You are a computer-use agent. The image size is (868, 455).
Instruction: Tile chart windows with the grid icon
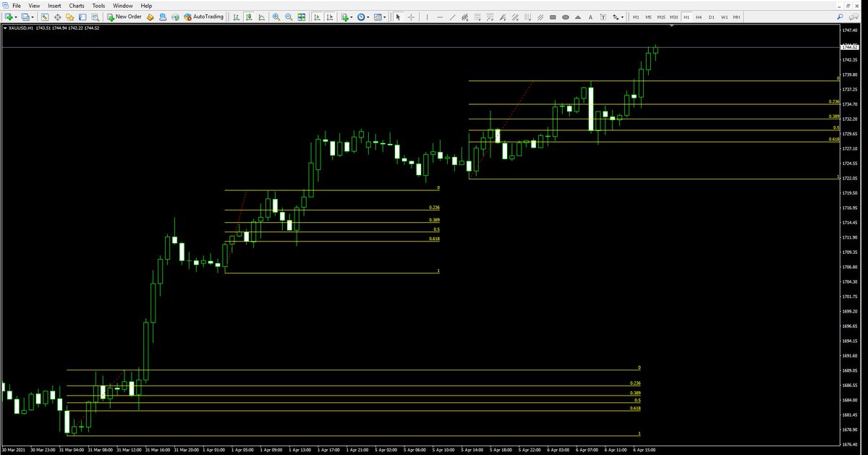301,17
